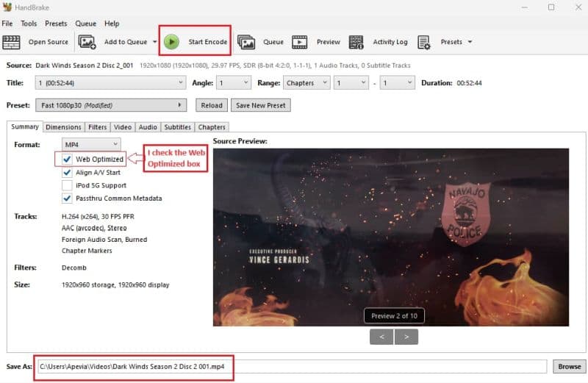Click the Start Encode label

click(208, 42)
